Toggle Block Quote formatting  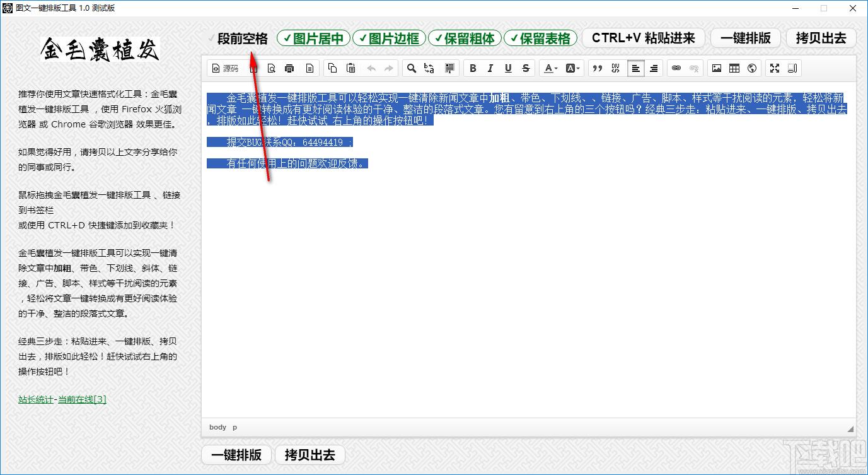[x=598, y=68]
